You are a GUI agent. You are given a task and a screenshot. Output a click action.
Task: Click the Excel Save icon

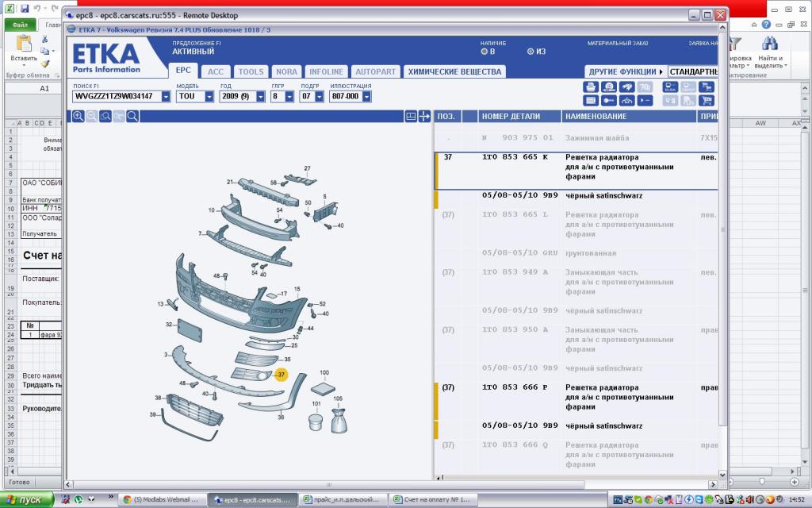[x=25, y=8]
